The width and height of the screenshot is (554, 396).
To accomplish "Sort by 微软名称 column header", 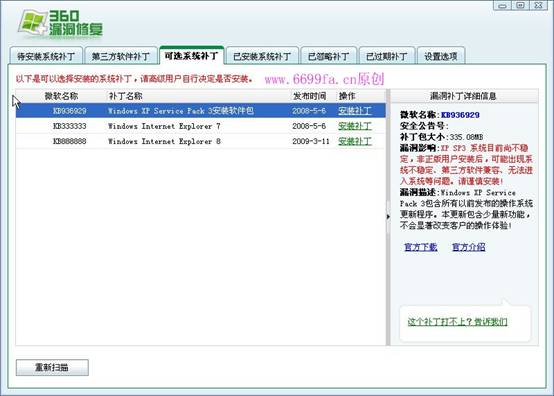I will [61, 96].
